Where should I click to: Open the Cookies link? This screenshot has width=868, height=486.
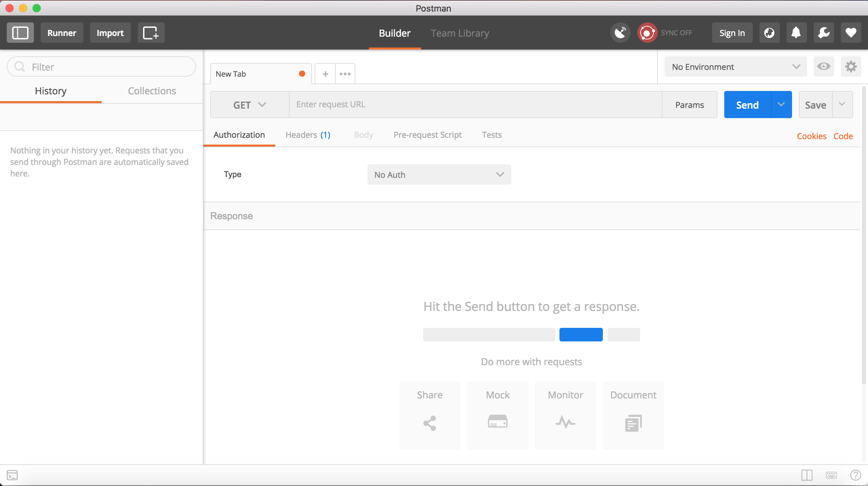[x=811, y=136]
